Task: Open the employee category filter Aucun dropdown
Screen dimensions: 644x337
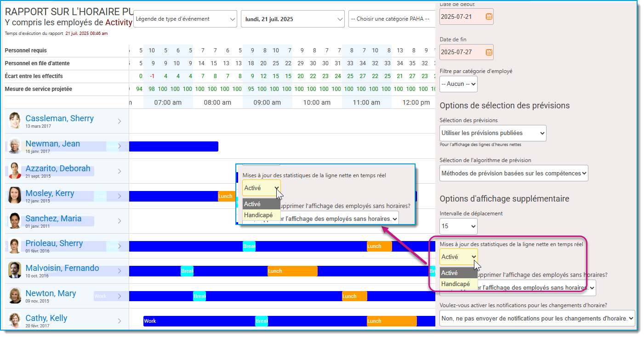Action: pyautogui.click(x=458, y=84)
